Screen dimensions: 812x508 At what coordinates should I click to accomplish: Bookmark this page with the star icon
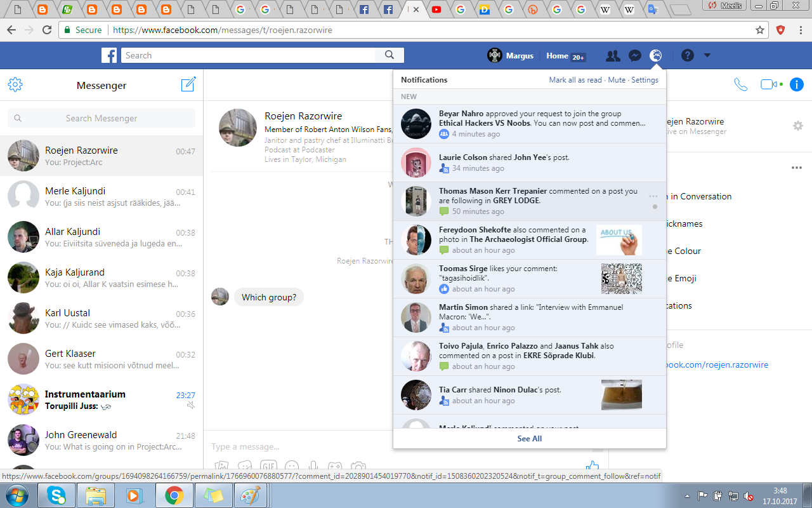coord(760,30)
